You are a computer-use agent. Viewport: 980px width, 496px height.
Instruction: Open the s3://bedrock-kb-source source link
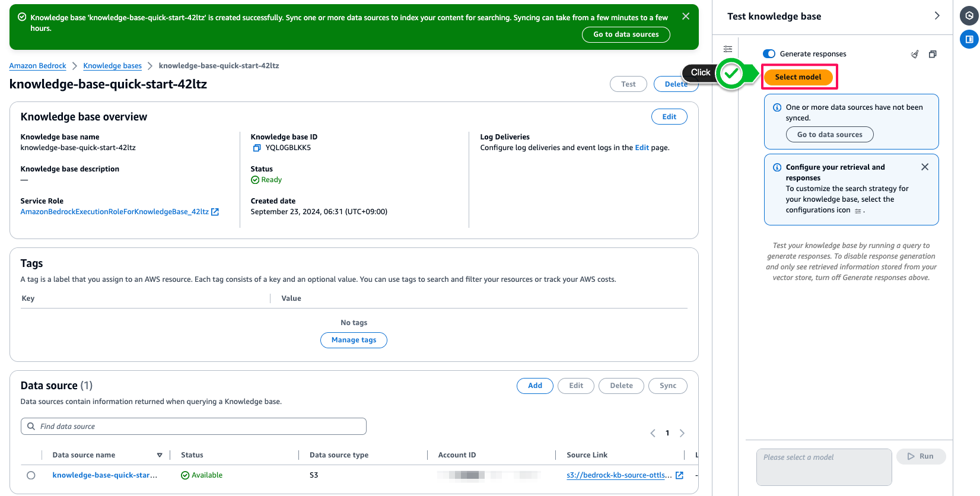(x=619, y=475)
